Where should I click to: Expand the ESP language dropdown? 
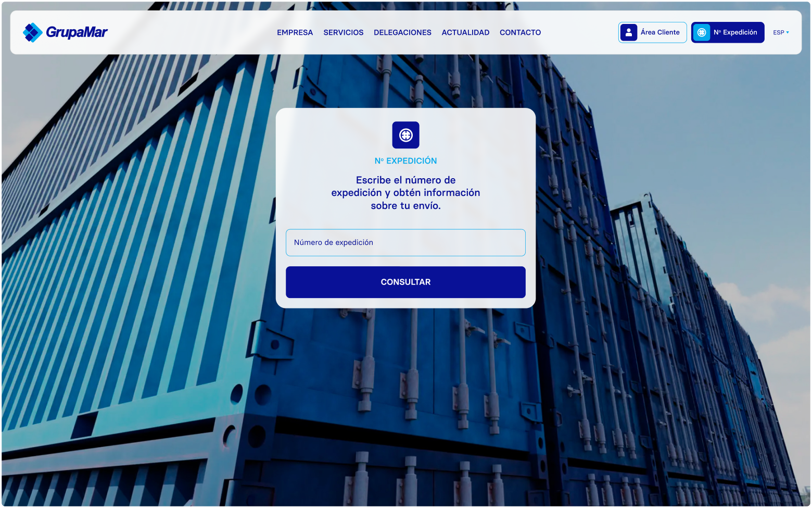tap(781, 32)
